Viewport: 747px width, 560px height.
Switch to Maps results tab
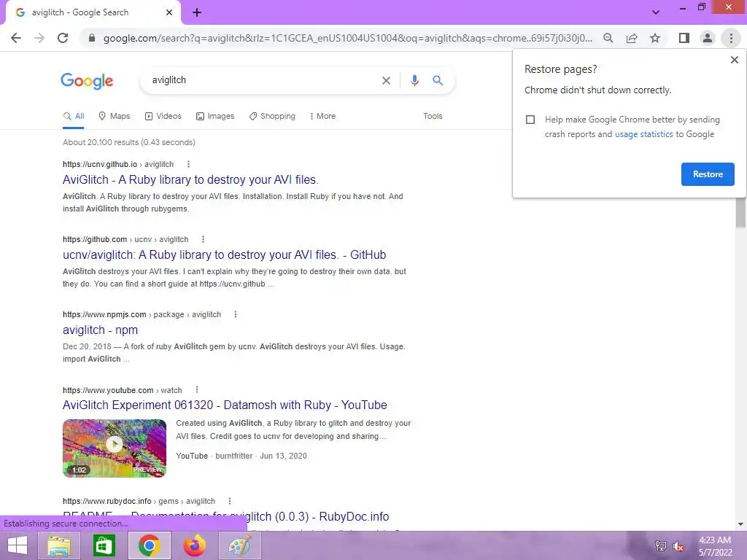point(114,116)
